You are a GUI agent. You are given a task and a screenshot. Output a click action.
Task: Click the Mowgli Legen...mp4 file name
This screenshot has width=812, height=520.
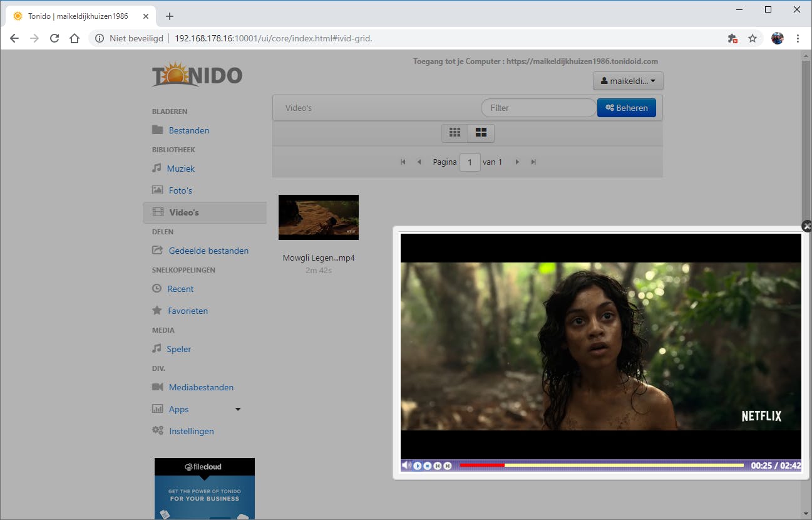pos(319,258)
